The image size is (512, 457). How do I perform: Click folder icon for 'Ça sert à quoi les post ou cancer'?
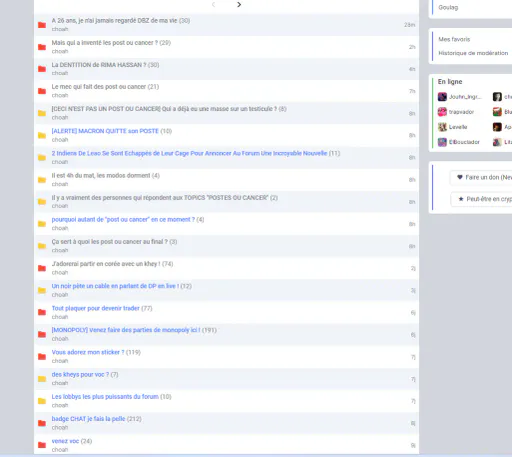point(42,246)
